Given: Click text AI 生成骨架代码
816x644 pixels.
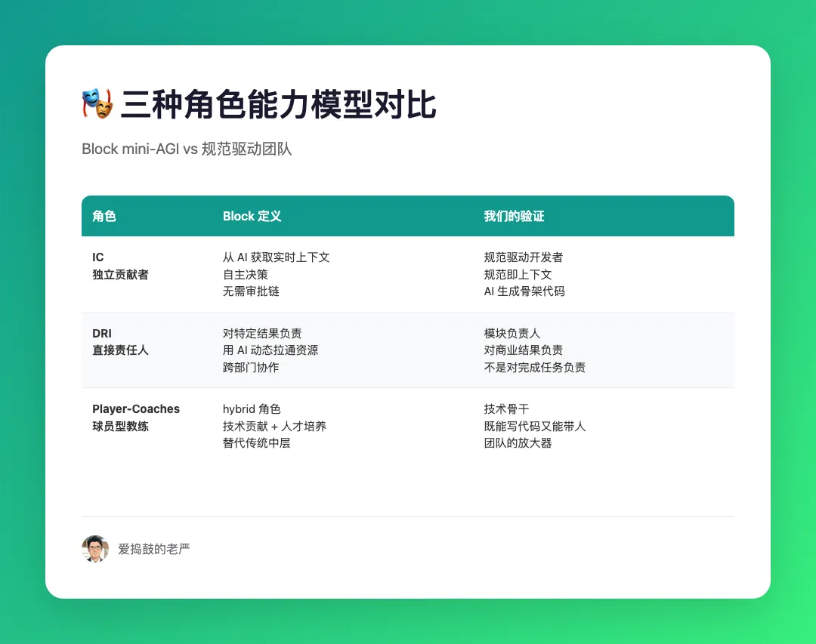Looking at the screenshot, I should point(524,291).
